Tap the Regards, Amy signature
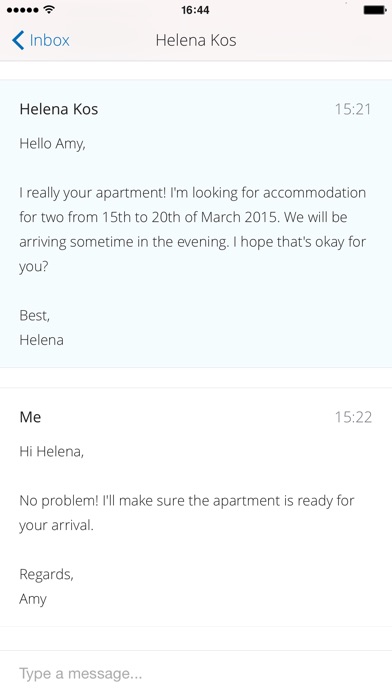392x696 pixels. (x=46, y=586)
